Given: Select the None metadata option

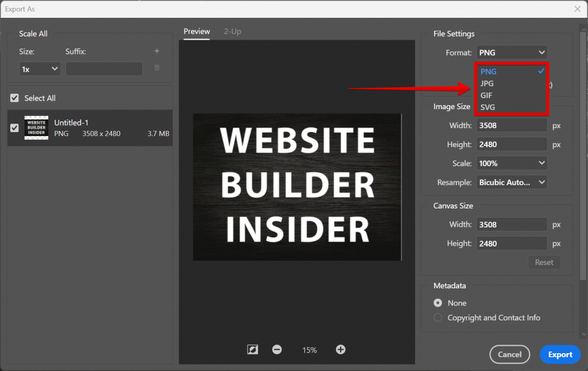Looking at the screenshot, I should [x=438, y=303].
